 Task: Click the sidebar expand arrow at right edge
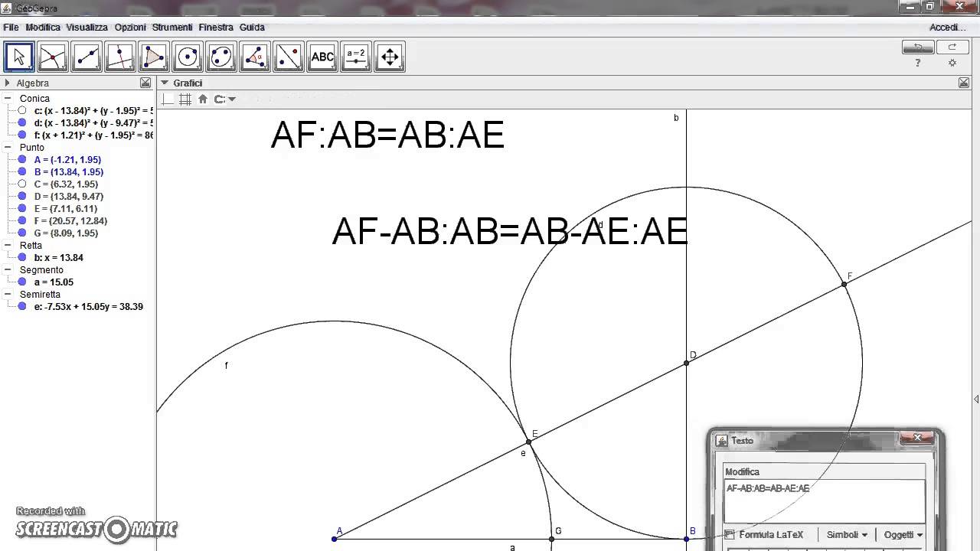pos(976,399)
